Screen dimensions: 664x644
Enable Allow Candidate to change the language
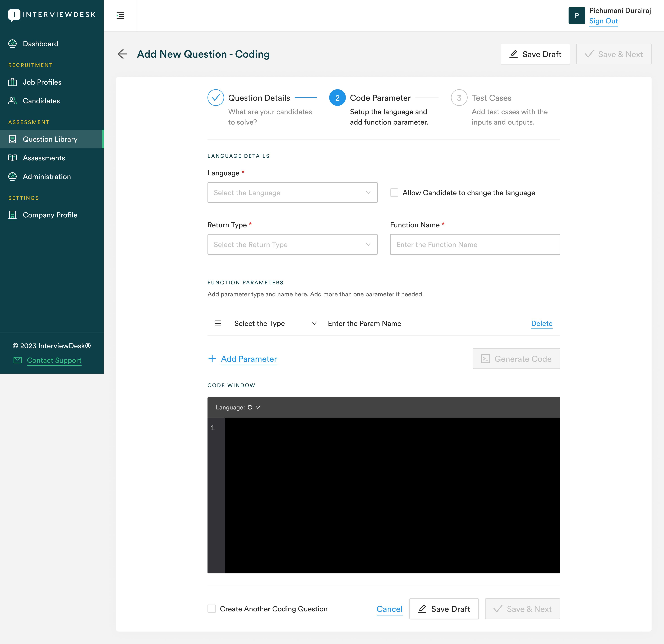(394, 193)
